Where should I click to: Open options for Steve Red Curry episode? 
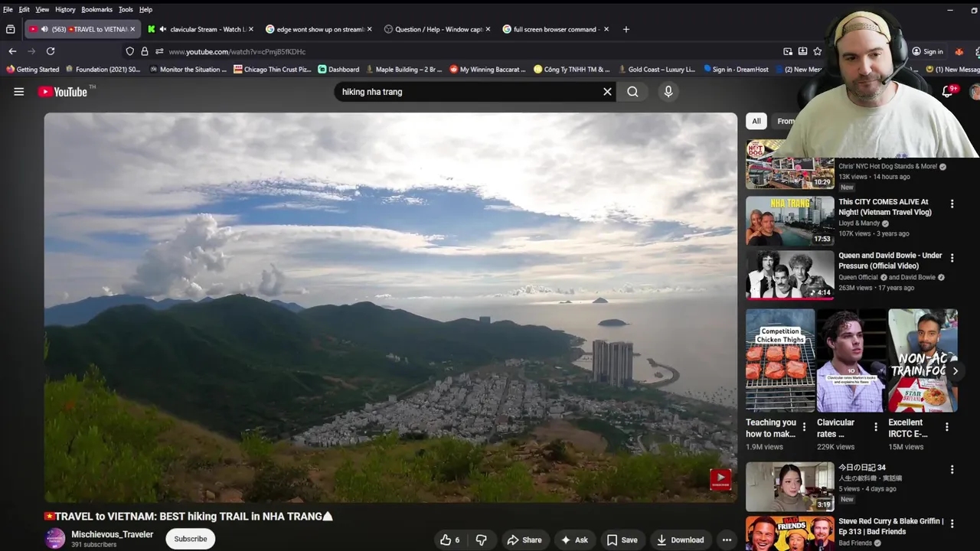[952, 523]
